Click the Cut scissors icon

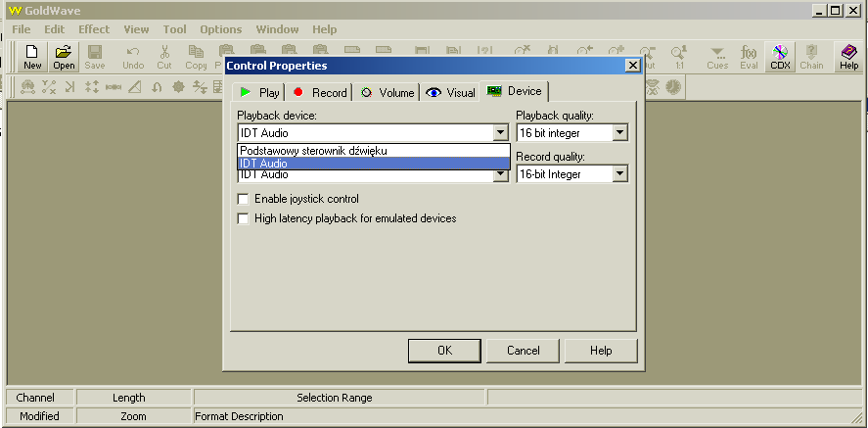pyautogui.click(x=164, y=58)
